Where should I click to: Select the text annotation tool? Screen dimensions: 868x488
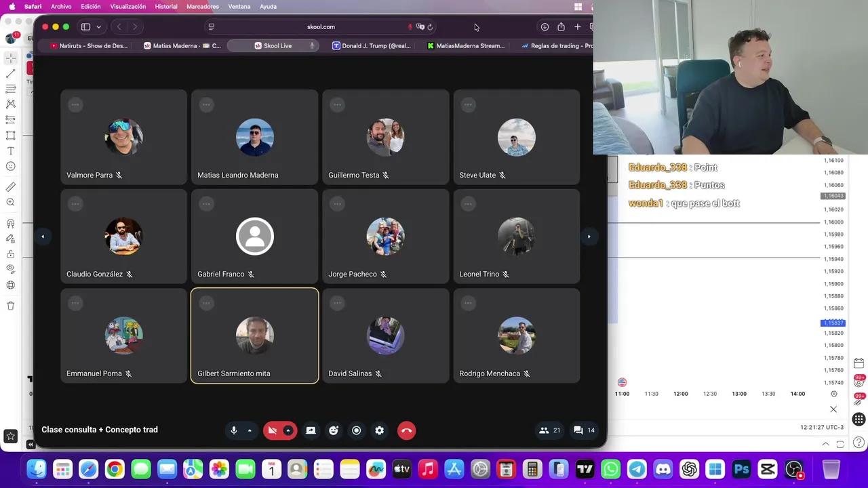[x=10, y=150]
